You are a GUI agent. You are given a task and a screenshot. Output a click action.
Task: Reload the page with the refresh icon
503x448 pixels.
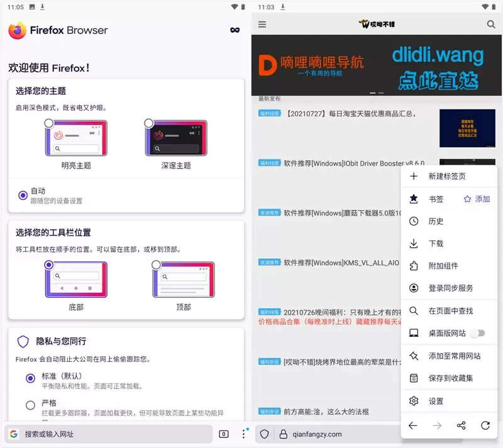(x=485, y=425)
